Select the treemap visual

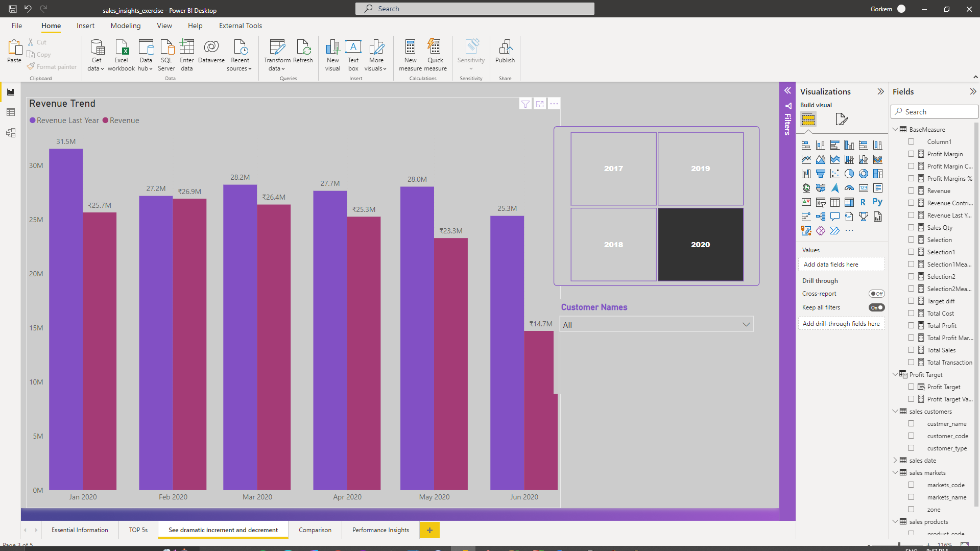(x=877, y=174)
